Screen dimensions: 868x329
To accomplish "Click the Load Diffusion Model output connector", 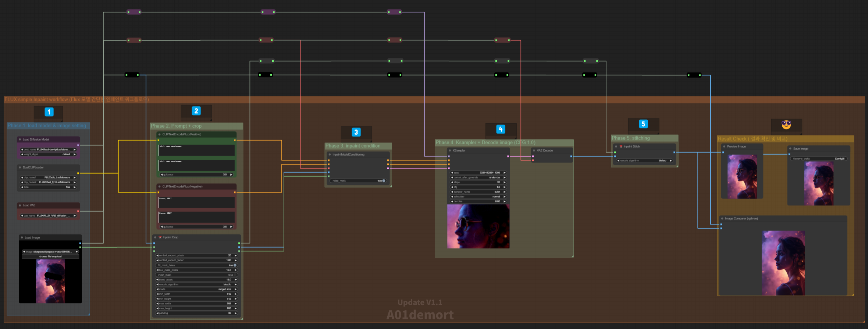I will tap(78, 145).
